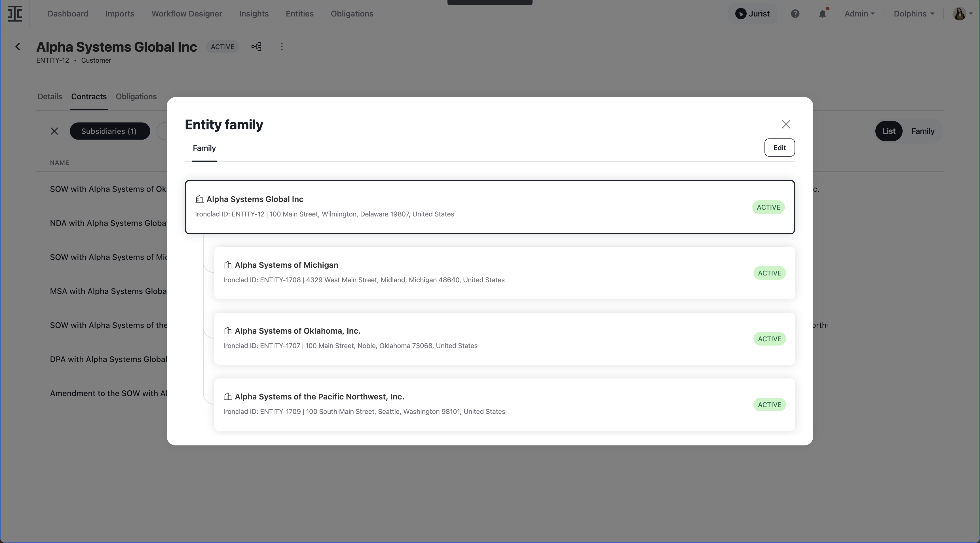980x543 pixels.
Task: Click Ironclad ID: ENTITY-12 address line
Action: [x=324, y=214]
